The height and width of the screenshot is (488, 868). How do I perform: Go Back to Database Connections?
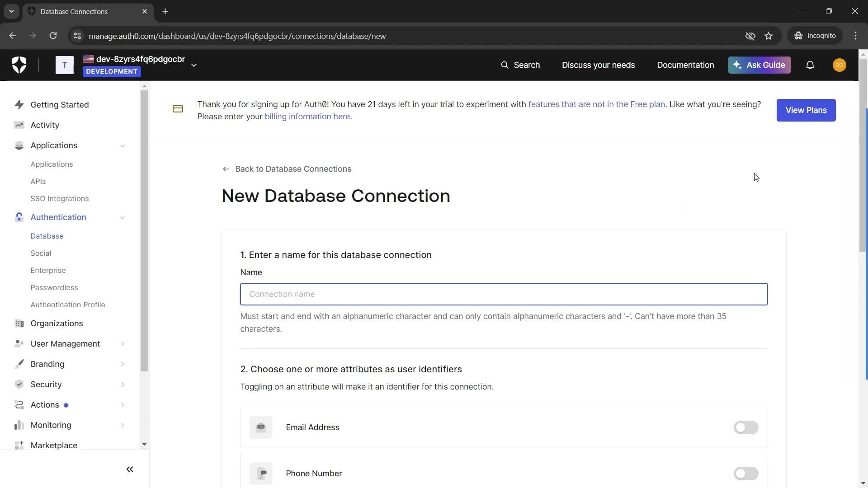[x=287, y=169]
